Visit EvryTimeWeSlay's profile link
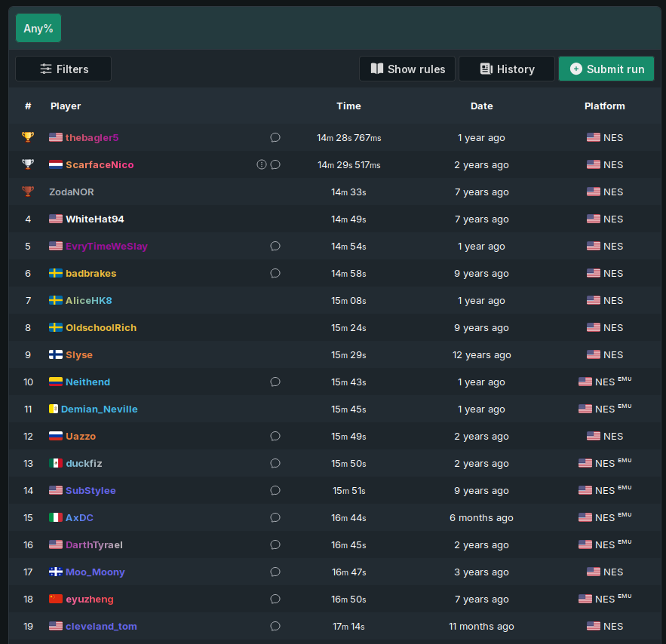 click(x=106, y=247)
